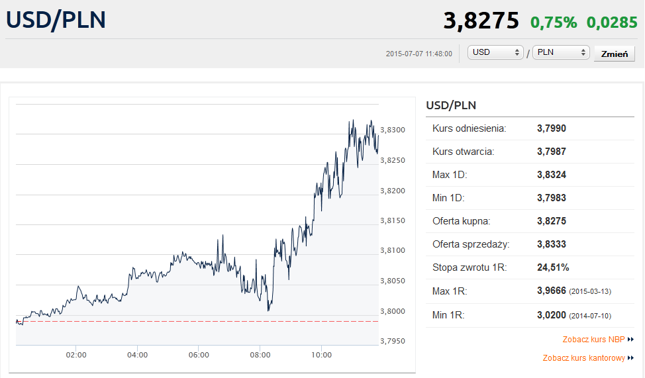
Task: Click the 3,7950 price axis label
Action: pyautogui.click(x=392, y=341)
